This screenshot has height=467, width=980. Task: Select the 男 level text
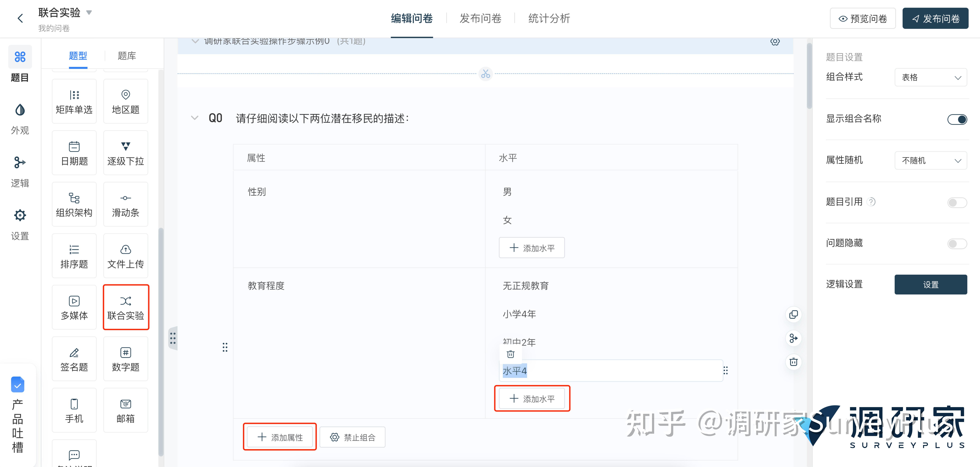tap(507, 192)
